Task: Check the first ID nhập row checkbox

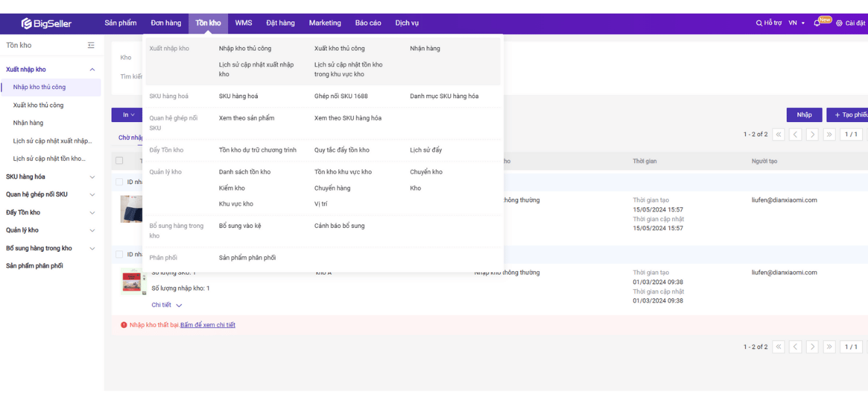Action: pos(119,182)
